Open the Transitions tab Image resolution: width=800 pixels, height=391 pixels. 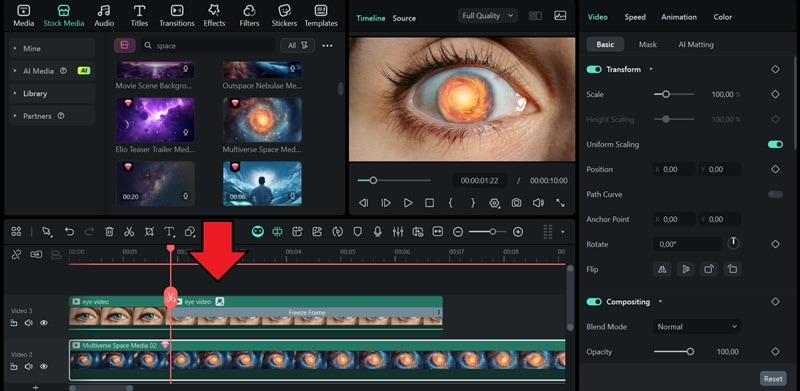click(x=177, y=16)
